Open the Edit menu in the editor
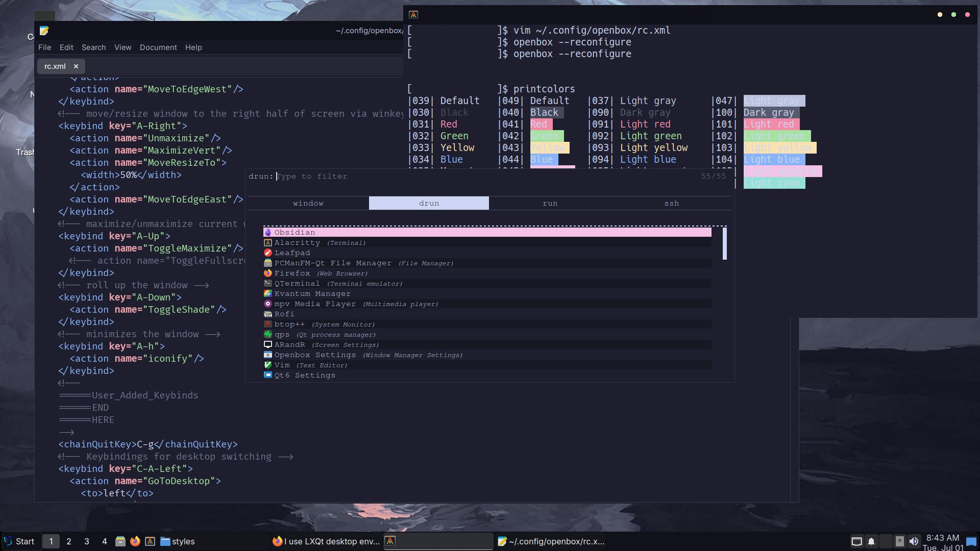 coord(66,47)
